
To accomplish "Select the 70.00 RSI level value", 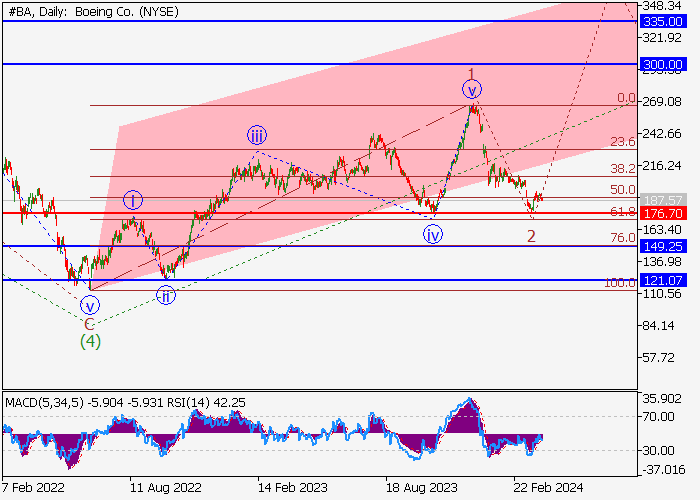I will pos(658,417).
